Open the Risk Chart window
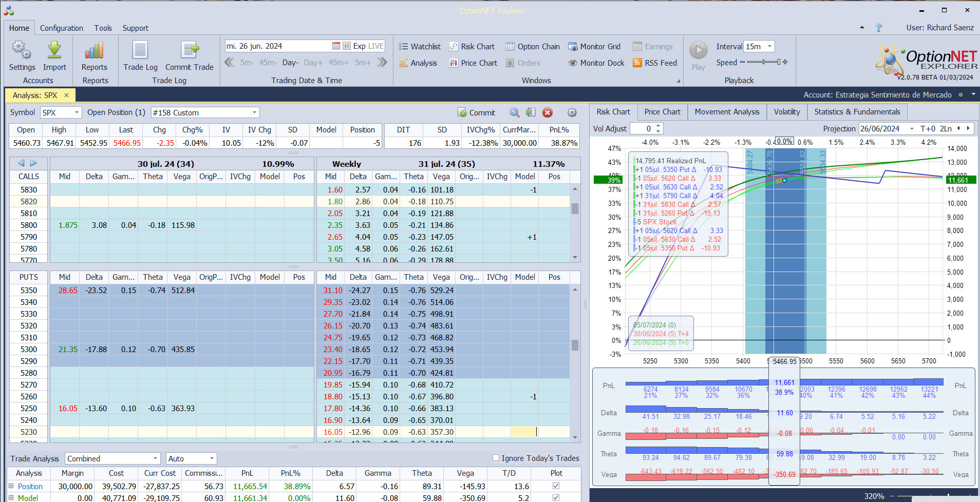This screenshot has height=502, width=980. (472, 47)
